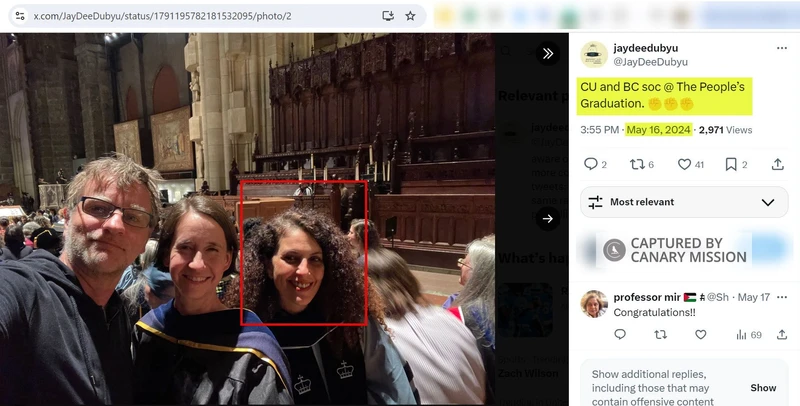The height and width of the screenshot is (406, 800).
Task: Click the browser bookmark star icon
Action: pos(410,16)
